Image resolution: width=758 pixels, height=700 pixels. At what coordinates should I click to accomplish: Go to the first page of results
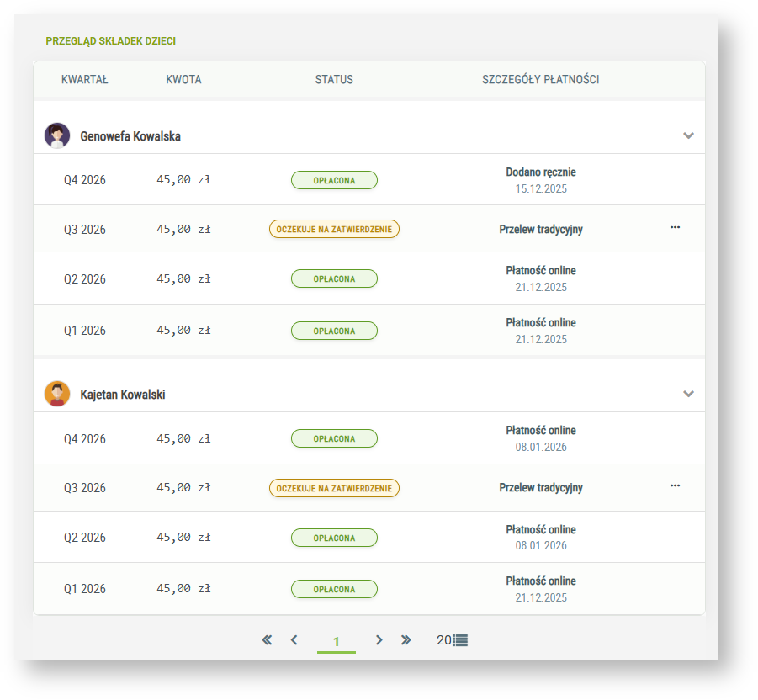coord(267,640)
